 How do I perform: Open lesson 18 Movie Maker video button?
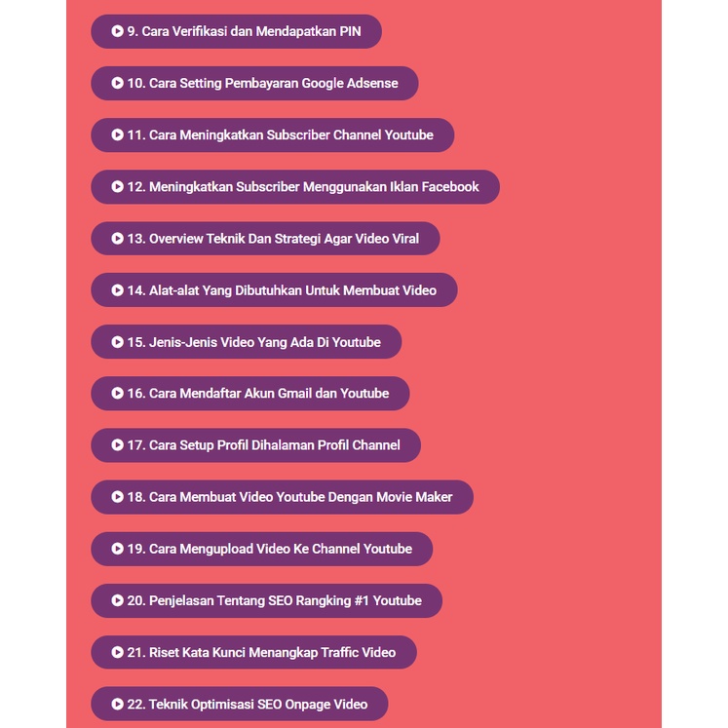(x=283, y=497)
